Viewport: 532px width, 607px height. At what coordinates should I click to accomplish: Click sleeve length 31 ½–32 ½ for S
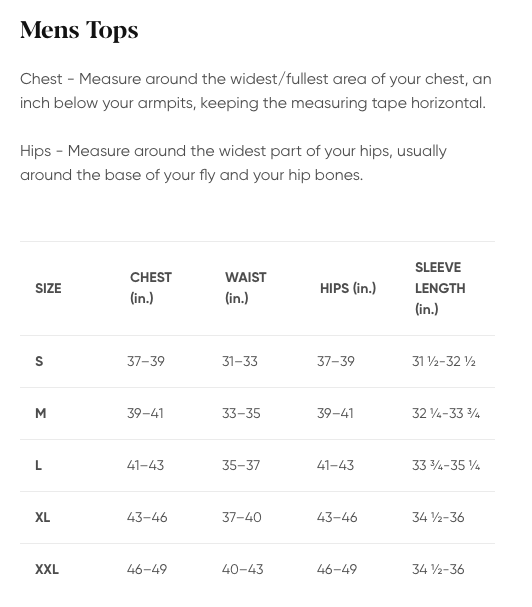[444, 361]
